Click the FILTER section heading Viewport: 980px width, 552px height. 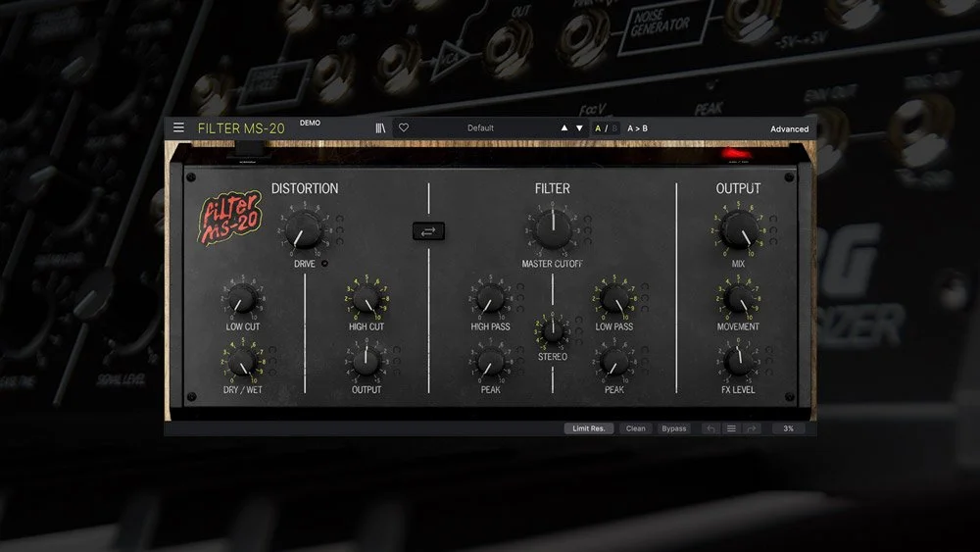pyautogui.click(x=552, y=188)
